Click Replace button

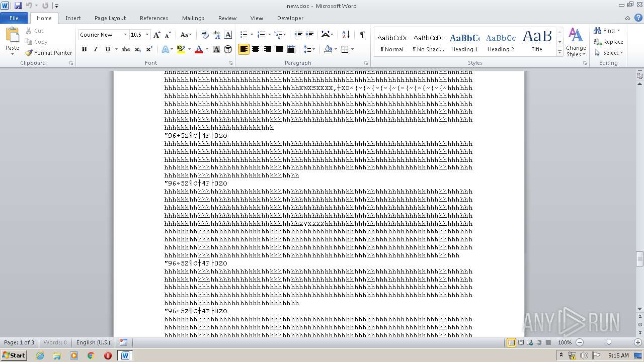tap(609, 42)
